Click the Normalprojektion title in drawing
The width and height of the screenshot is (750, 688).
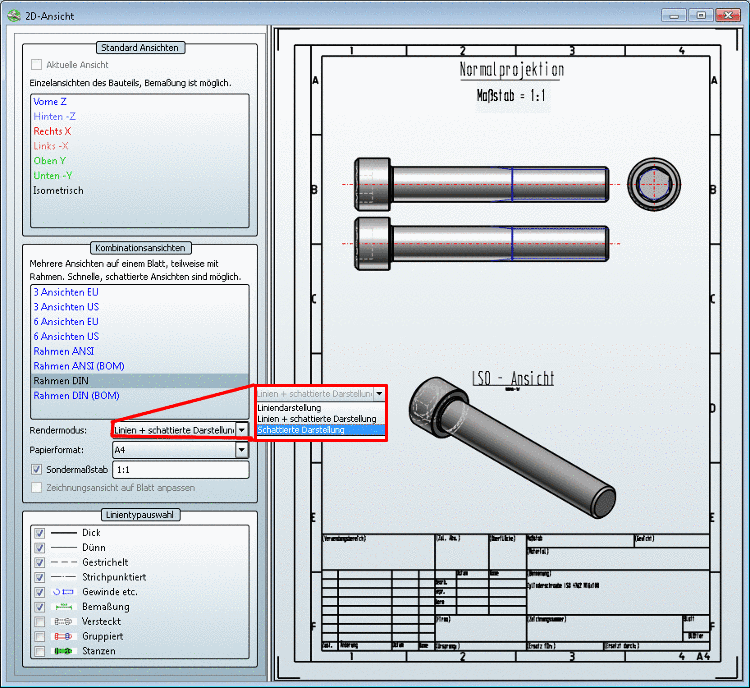512,69
